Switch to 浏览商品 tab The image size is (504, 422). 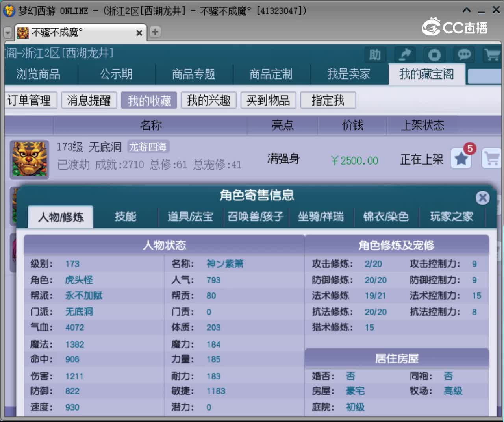[x=39, y=74]
